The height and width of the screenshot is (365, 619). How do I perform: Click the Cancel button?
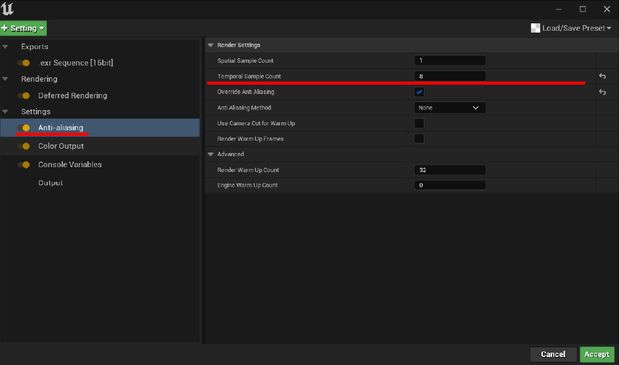click(553, 354)
